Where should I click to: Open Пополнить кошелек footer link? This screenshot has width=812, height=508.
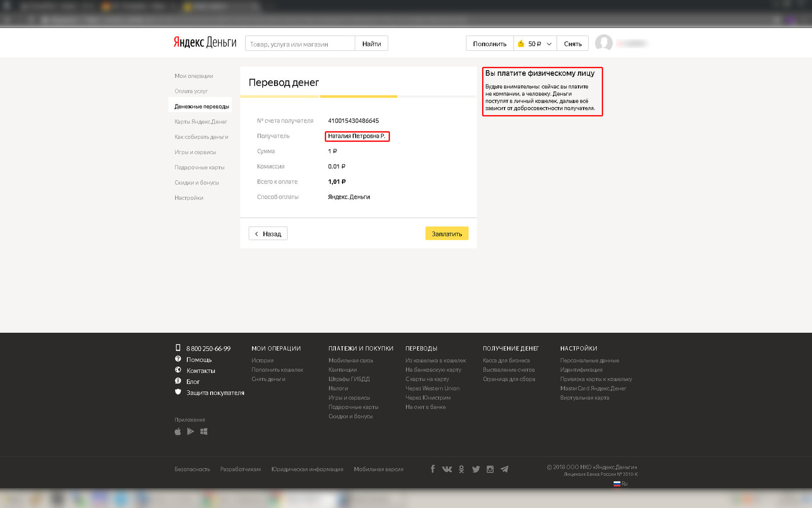[277, 370]
